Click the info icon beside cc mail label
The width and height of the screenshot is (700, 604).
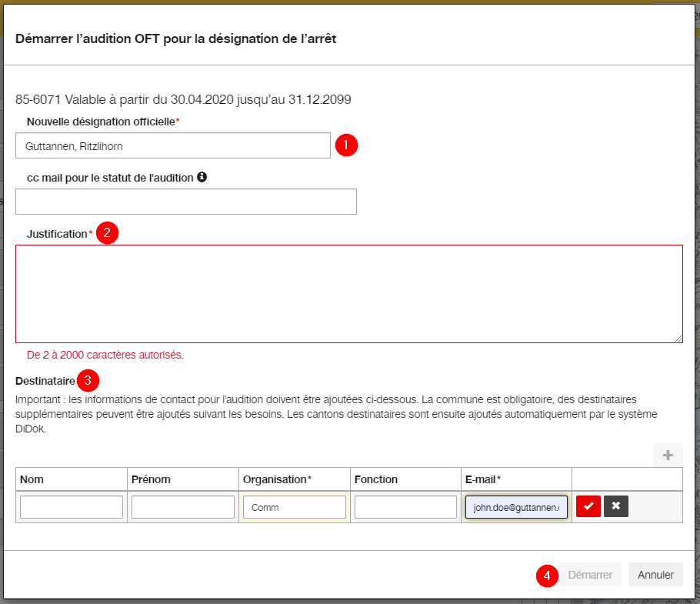[x=202, y=177]
